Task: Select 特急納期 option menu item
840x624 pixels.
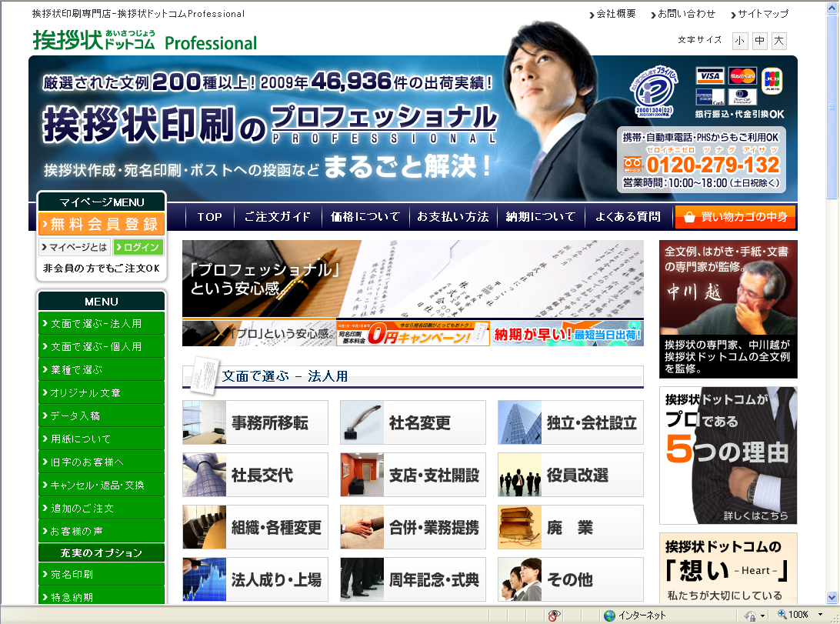Action: 102,596
